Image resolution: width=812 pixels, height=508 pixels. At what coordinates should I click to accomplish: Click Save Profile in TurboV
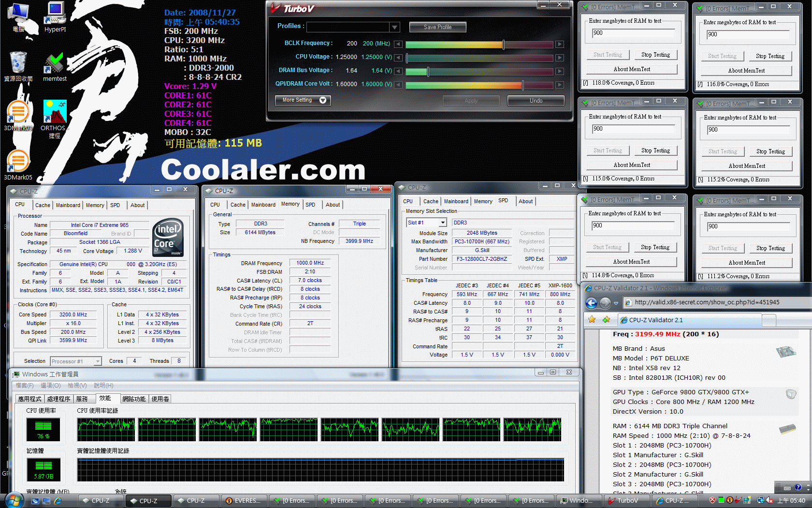coord(437,27)
